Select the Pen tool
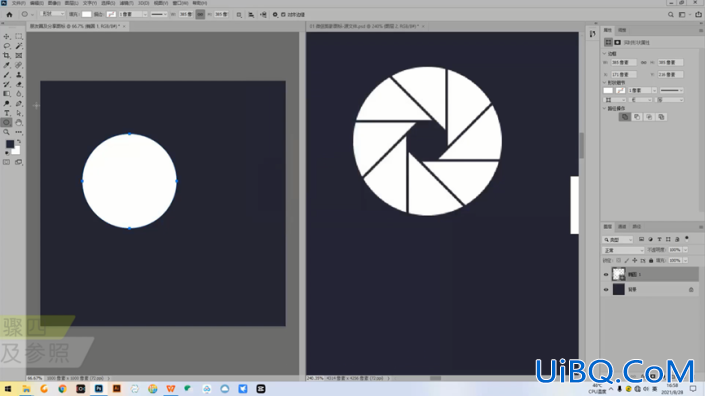 click(18, 103)
